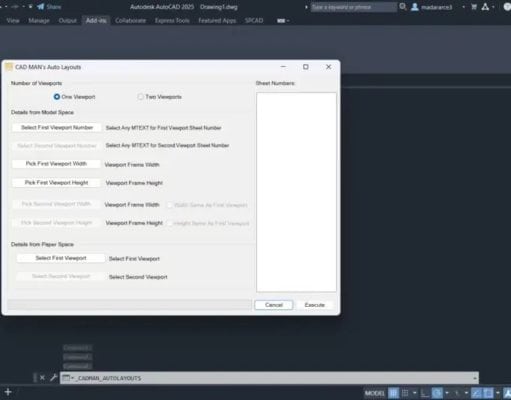Click the Share text in title bar
This screenshot has width=511, height=400.
[x=54, y=7]
